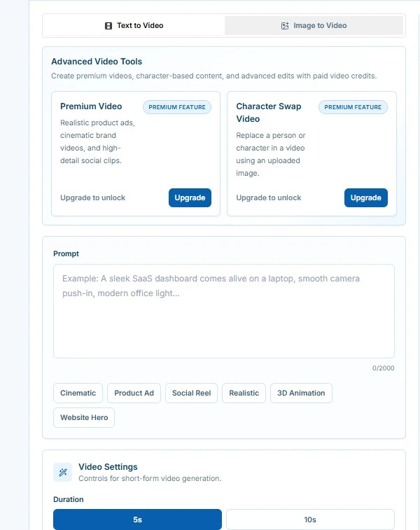Click the Video Settings heading

(108, 467)
